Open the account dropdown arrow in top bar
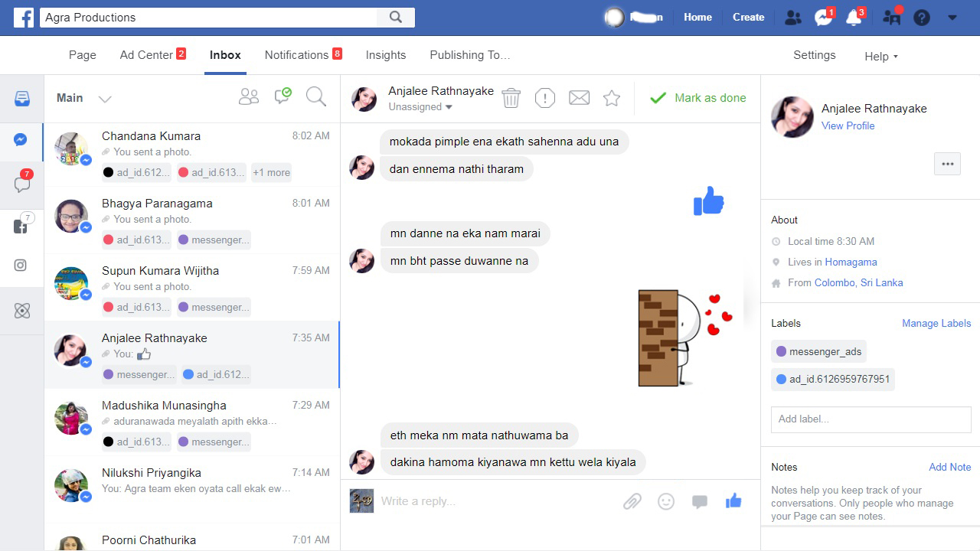980x551 pixels. [x=952, y=18]
